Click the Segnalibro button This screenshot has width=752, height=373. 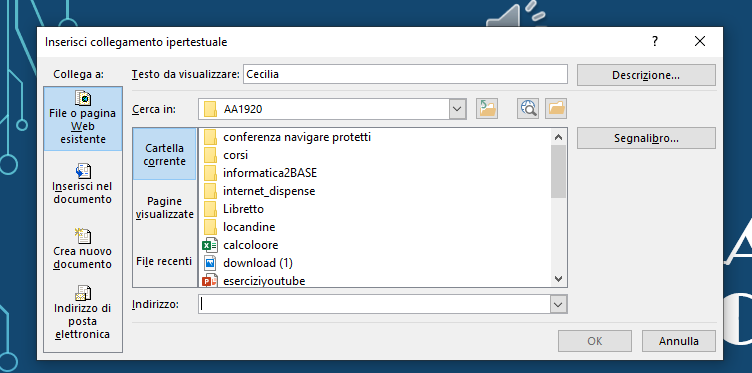(x=646, y=139)
